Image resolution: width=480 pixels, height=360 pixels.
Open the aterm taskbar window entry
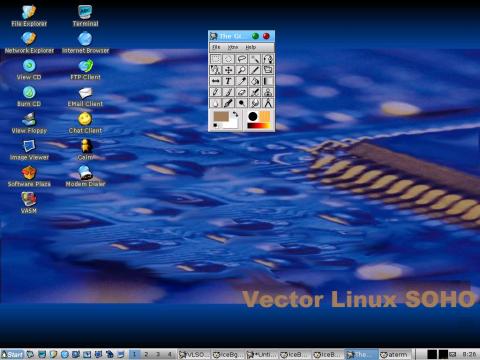pyautogui.click(x=395, y=354)
